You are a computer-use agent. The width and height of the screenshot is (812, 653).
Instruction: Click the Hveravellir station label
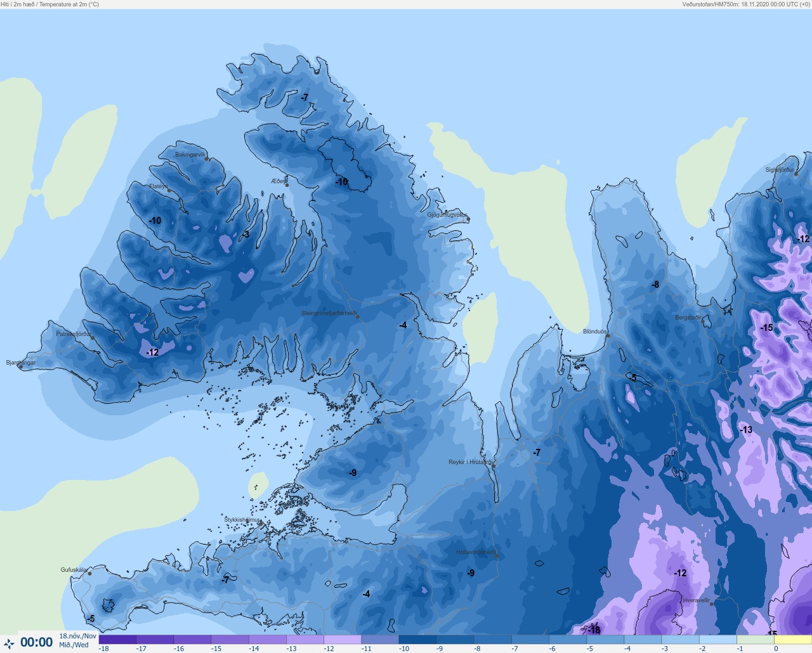[x=696, y=600]
